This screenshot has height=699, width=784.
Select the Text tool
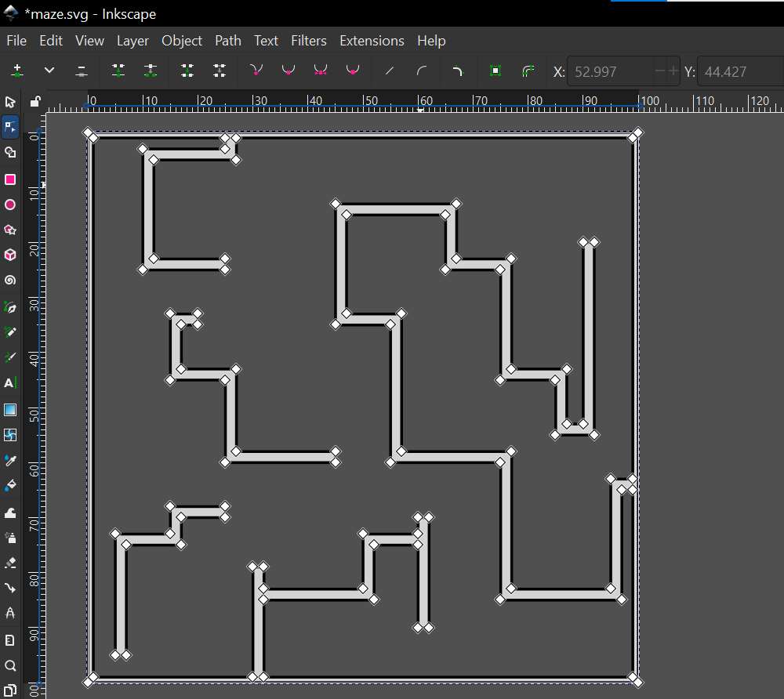(x=10, y=382)
